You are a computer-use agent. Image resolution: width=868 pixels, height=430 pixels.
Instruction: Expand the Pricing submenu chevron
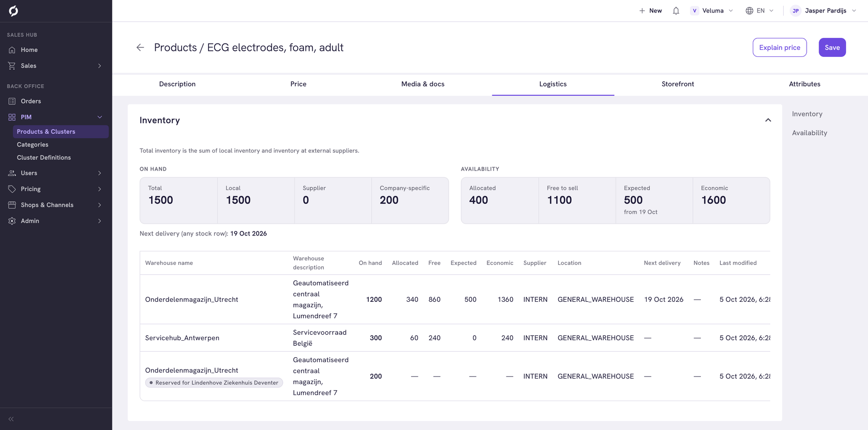click(x=100, y=189)
